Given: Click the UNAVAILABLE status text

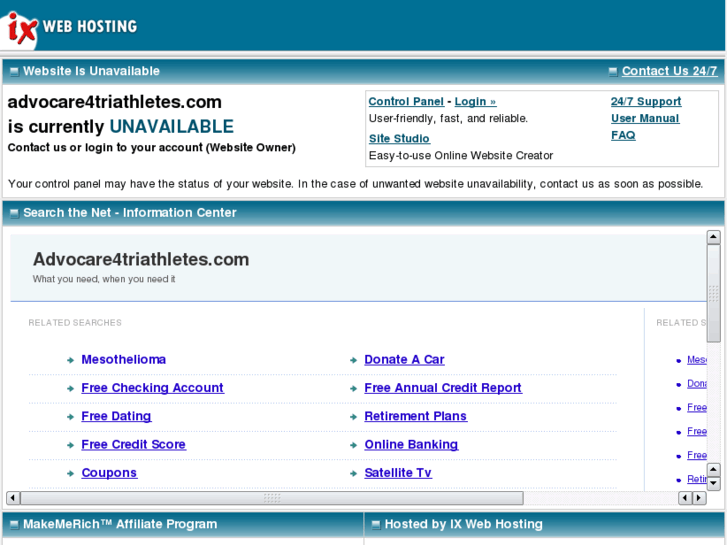Looking at the screenshot, I should tap(172, 127).
